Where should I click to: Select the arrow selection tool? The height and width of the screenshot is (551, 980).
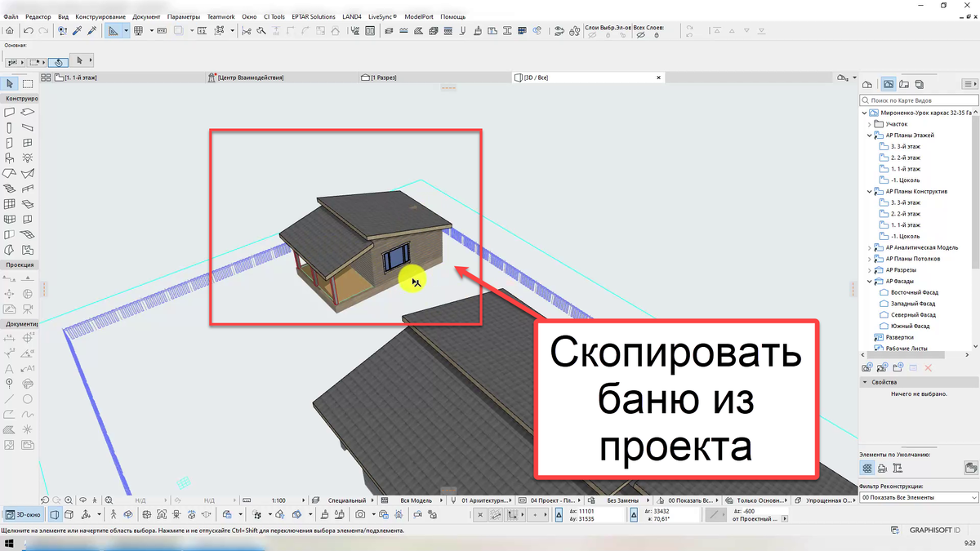pos(11,83)
